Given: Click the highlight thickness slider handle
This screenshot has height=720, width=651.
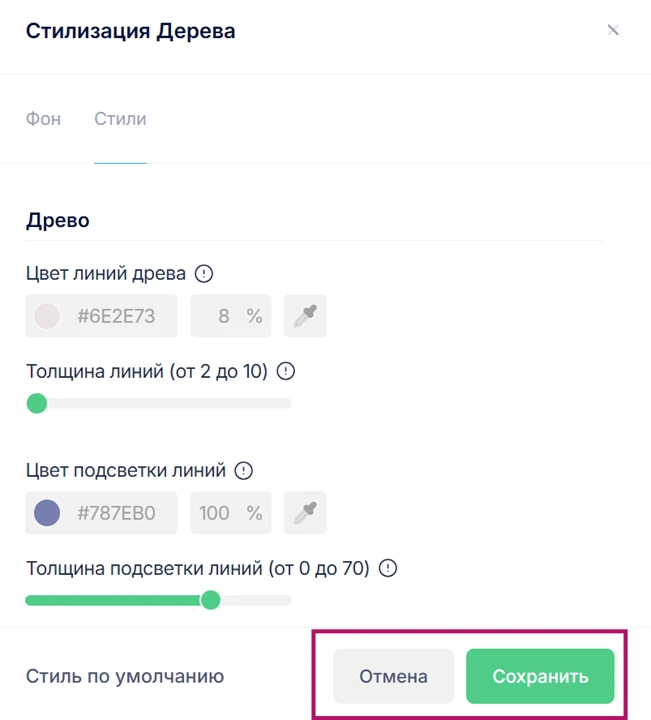Looking at the screenshot, I should coord(210,600).
